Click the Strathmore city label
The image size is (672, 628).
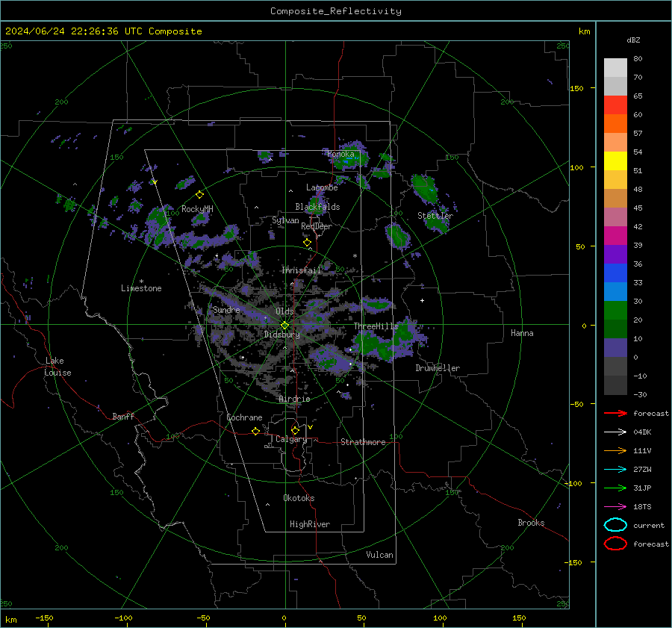point(363,442)
